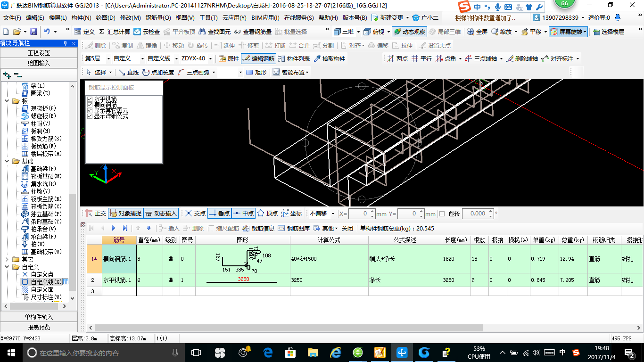Open 选择楼层 floor selection tool
Screen dimensions: 644x362
click(609, 32)
